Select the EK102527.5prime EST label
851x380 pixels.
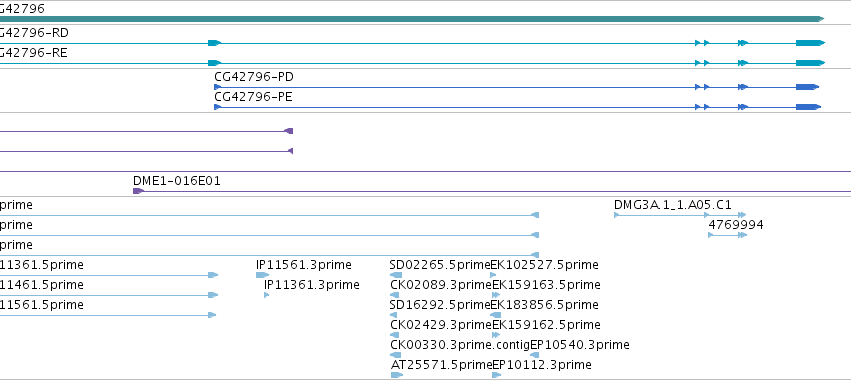[x=544, y=265]
